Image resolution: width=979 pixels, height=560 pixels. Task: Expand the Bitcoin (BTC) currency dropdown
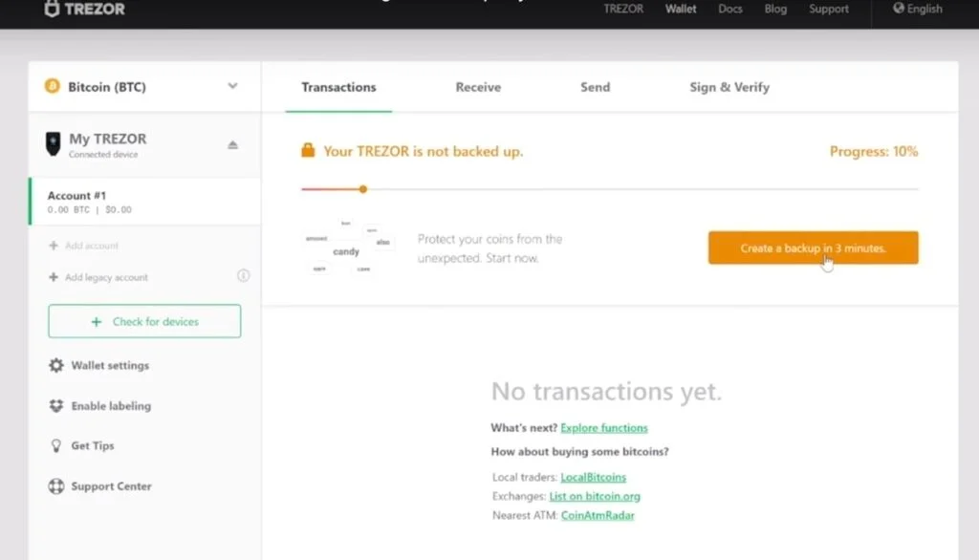(x=232, y=87)
